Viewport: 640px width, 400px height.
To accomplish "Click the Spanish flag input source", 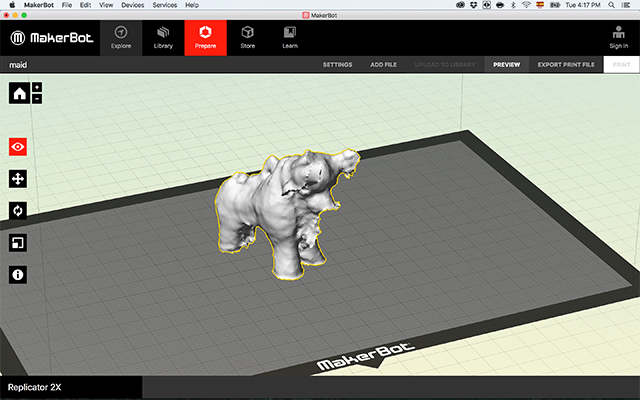I will [540, 5].
